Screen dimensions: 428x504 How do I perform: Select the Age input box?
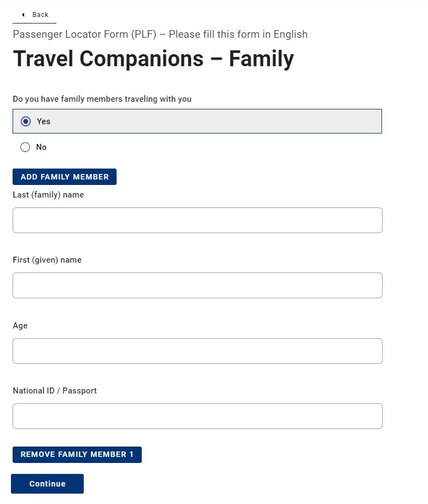(197, 351)
